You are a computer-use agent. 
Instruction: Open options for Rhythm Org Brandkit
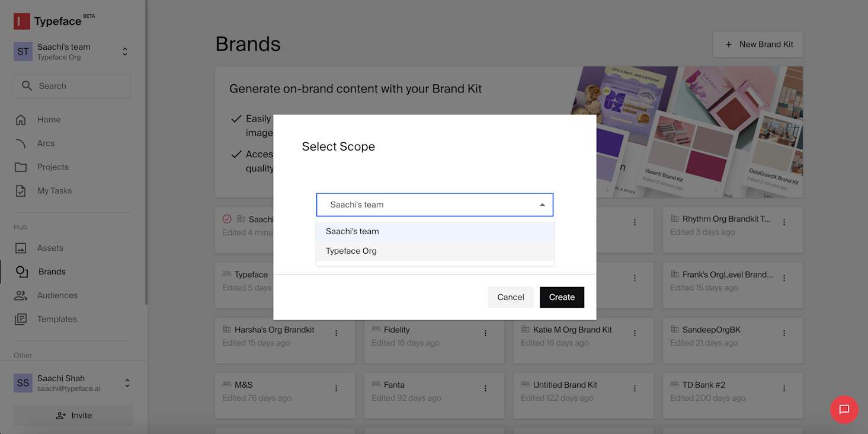[784, 222]
